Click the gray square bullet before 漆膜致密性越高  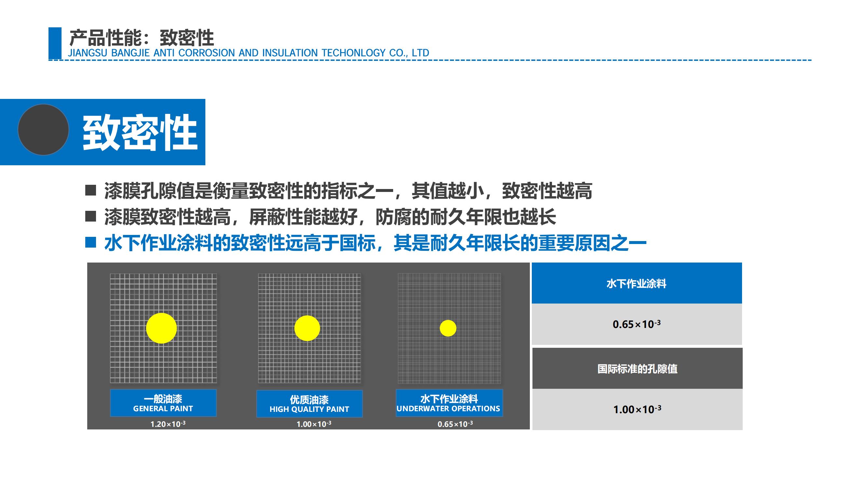pos(91,216)
